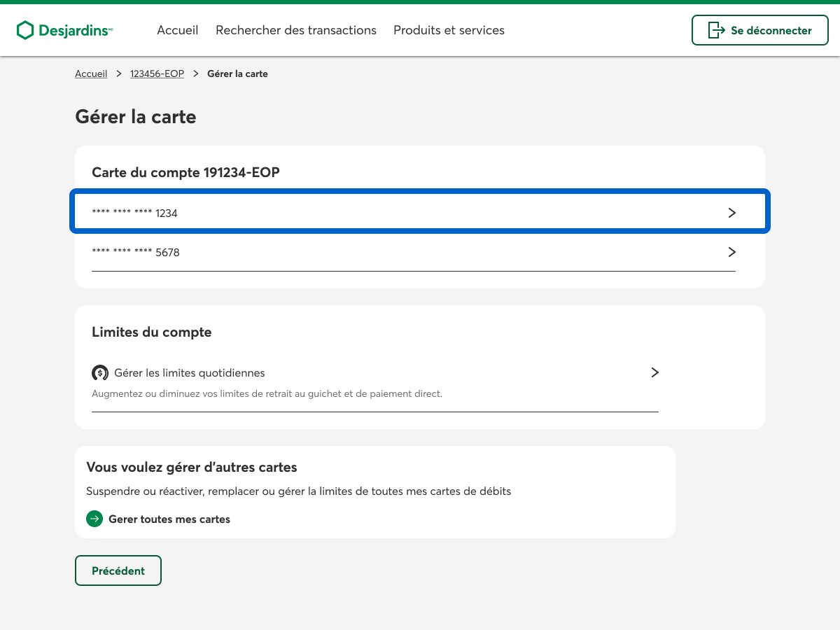Click the dollar coin limits icon
The image size is (840, 630).
(100, 373)
